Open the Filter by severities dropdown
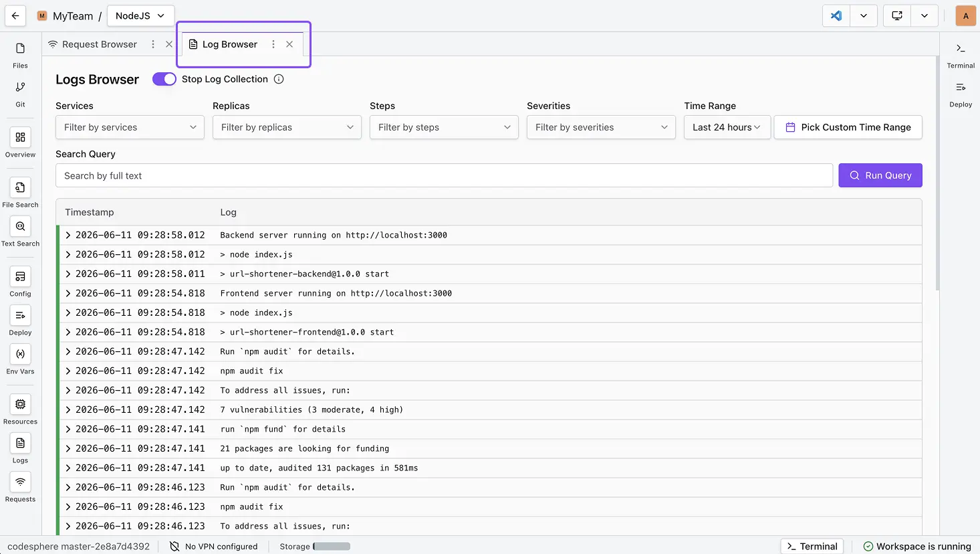Screen dimensions: 980x554 (601, 127)
